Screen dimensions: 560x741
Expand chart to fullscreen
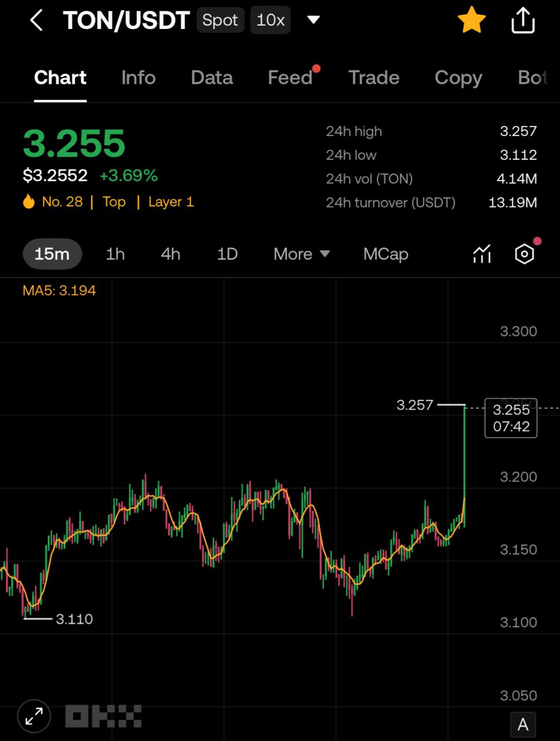click(34, 717)
